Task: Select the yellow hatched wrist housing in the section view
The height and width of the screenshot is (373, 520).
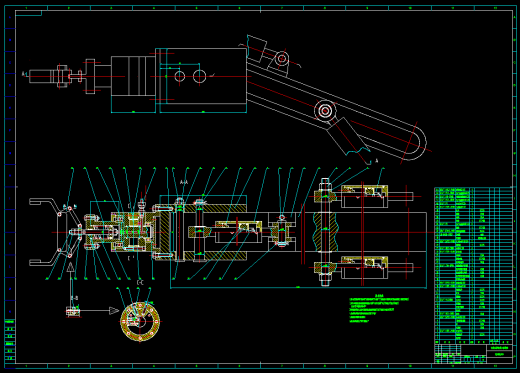Action: click(x=132, y=232)
